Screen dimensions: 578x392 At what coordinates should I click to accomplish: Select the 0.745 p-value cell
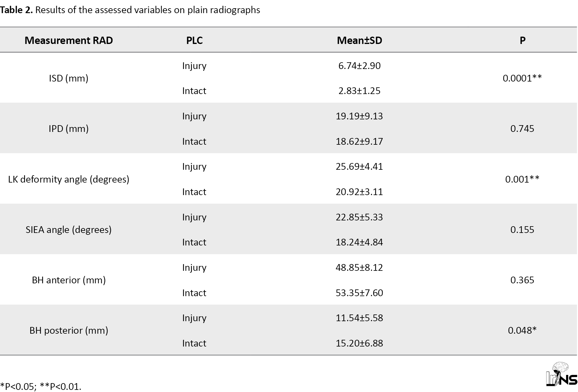(522, 129)
